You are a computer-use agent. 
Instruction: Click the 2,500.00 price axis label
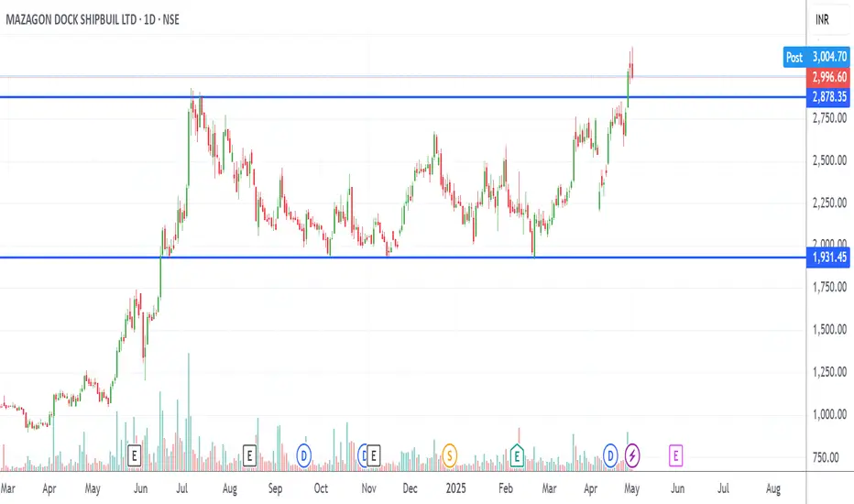point(829,160)
